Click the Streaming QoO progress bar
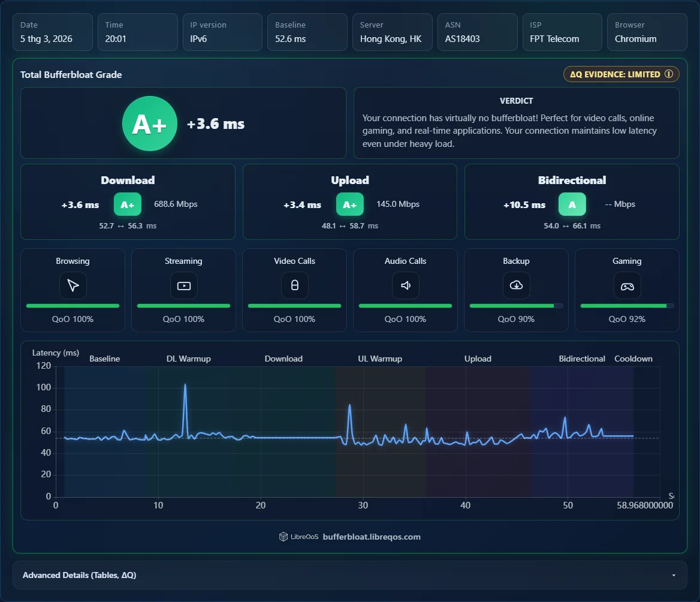Image resolution: width=700 pixels, height=602 pixels. point(183,306)
